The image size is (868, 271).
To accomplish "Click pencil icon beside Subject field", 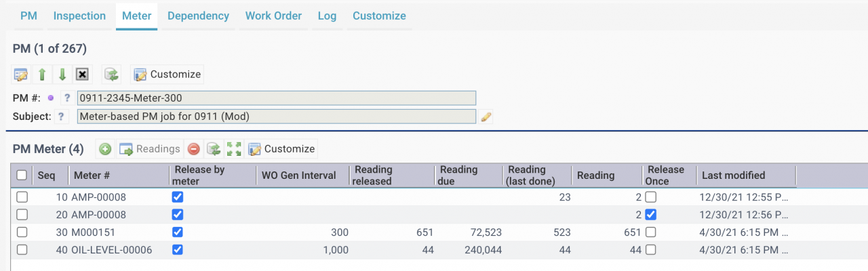I will pos(486,117).
